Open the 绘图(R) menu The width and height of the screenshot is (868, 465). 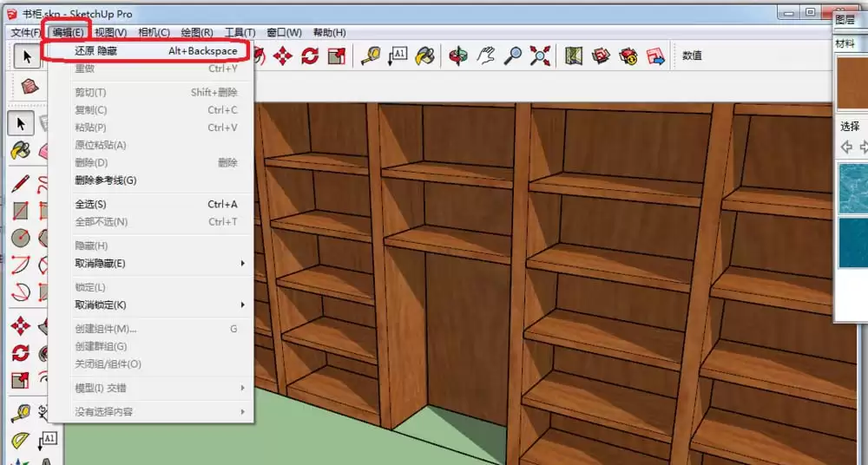[x=197, y=33]
